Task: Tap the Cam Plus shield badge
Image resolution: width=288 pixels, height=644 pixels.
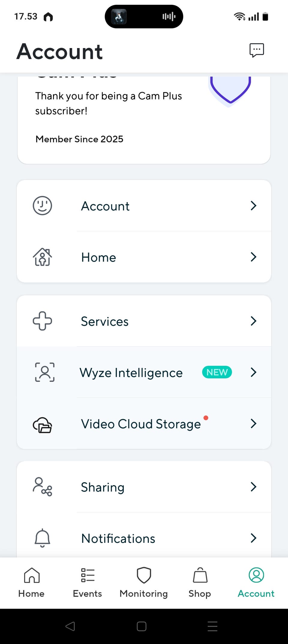Action: 230,90
